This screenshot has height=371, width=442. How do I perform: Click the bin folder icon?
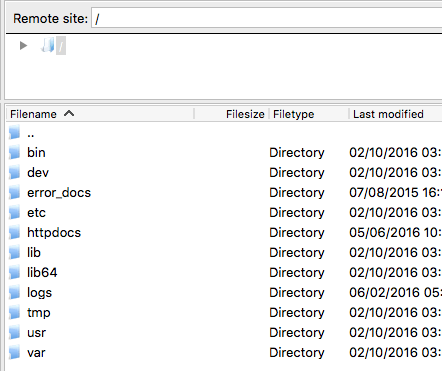point(15,152)
